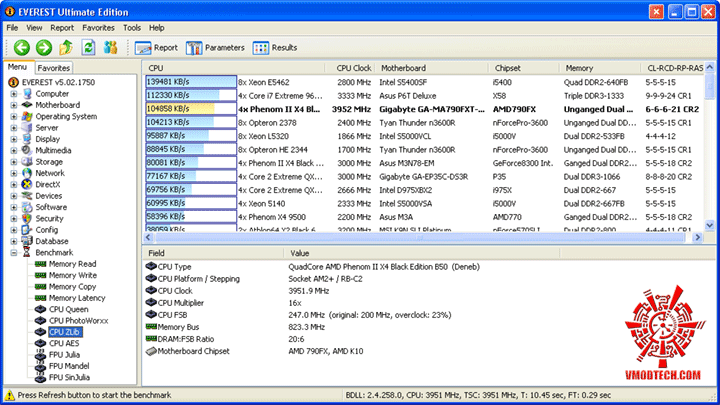The width and height of the screenshot is (720, 405).
Task: Click the green Back arrow icon
Action: 22,48
